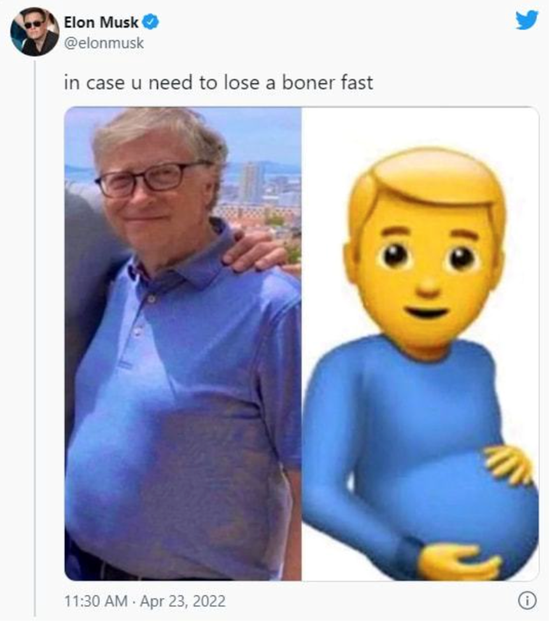Click the polo shirt collar buttons
Image resolution: width=550 pixels, height=625 pixels.
(x=143, y=315)
